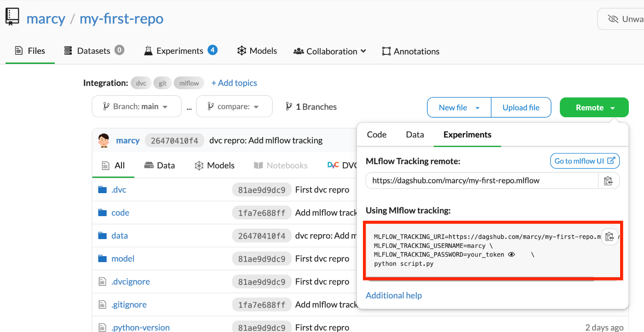Click the .dvcignore file icon

(x=103, y=281)
